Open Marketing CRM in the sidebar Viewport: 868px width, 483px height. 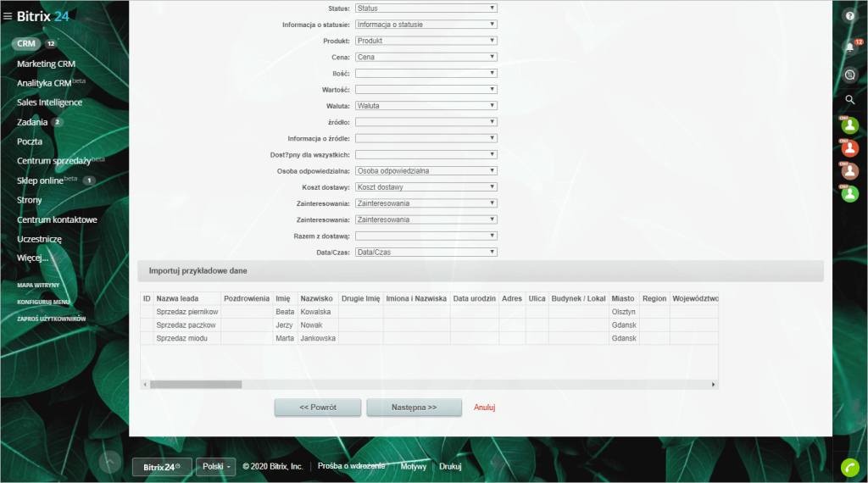pyautogui.click(x=47, y=64)
